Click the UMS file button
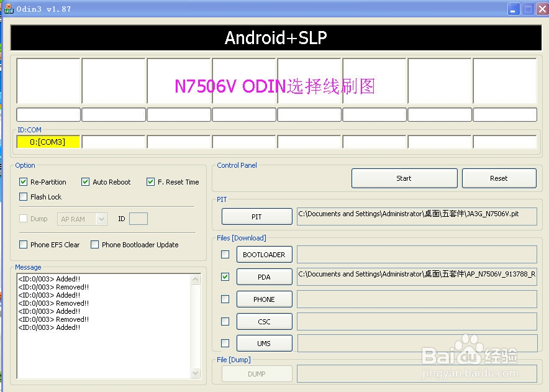This screenshot has width=549, height=392. (265, 344)
